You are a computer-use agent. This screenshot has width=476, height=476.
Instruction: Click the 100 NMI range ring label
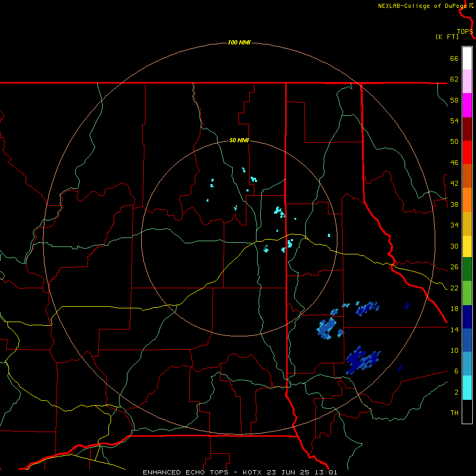(x=239, y=42)
